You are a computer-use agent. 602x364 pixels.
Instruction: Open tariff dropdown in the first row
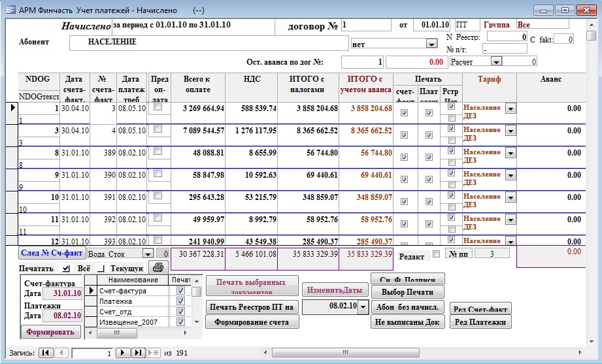510,108
